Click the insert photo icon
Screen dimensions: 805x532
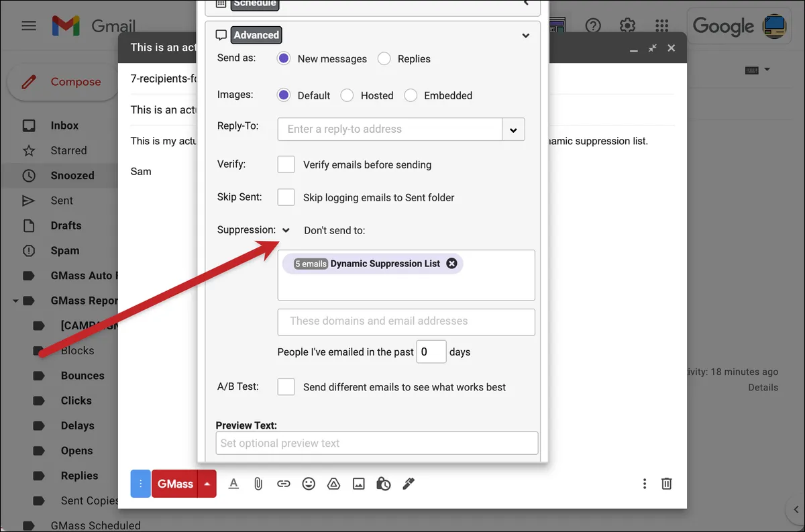pos(359,484)
